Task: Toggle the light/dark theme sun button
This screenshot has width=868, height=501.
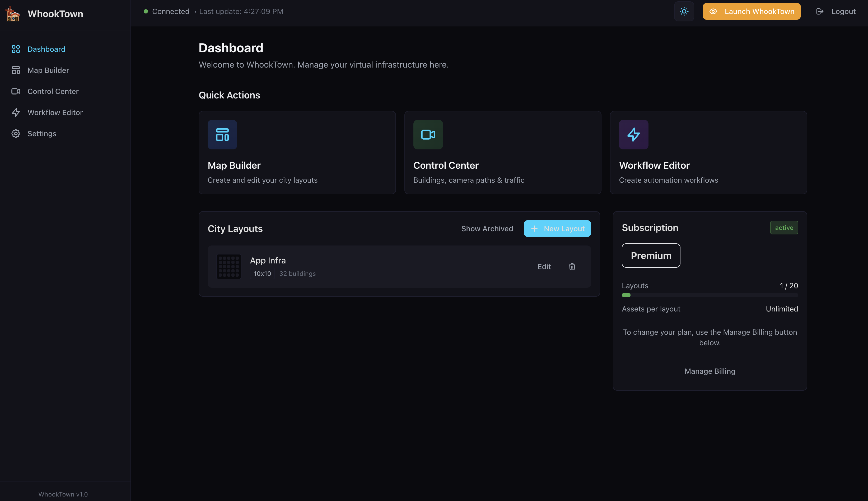Action: 684,11
